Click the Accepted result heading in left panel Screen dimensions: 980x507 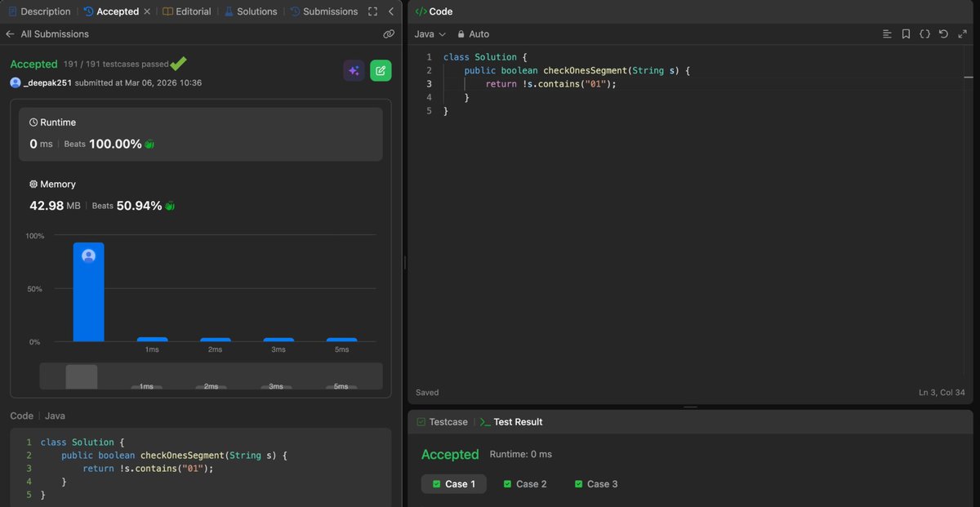pos(33,64)
